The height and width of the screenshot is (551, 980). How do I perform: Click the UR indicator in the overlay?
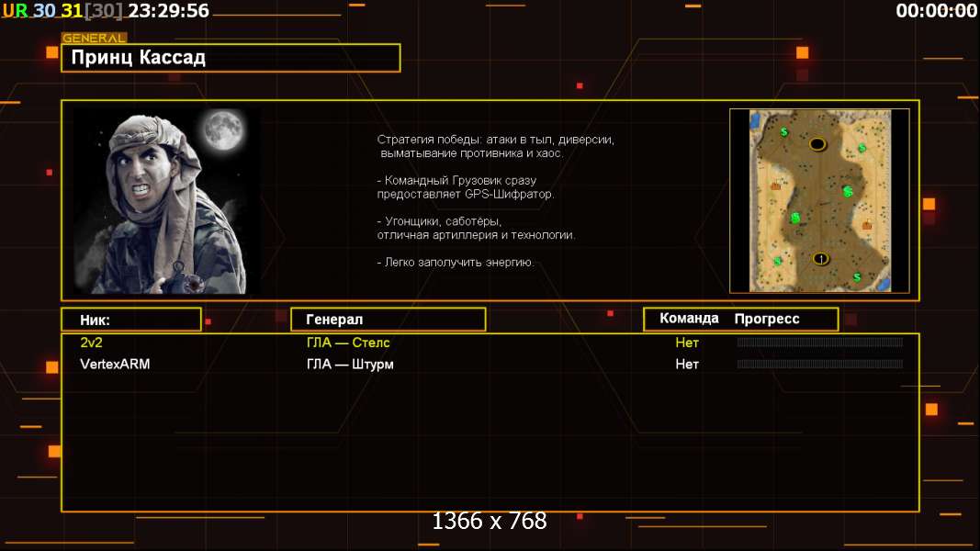[15, 11]
